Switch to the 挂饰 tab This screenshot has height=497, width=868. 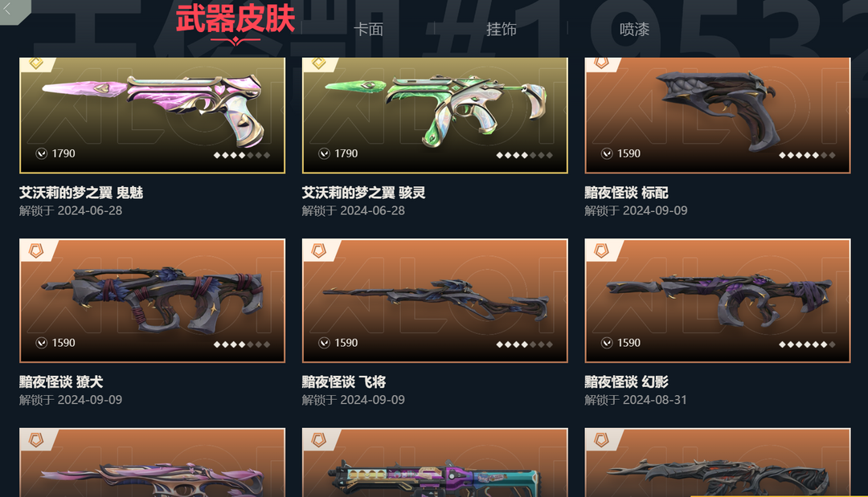coord(501,29)
